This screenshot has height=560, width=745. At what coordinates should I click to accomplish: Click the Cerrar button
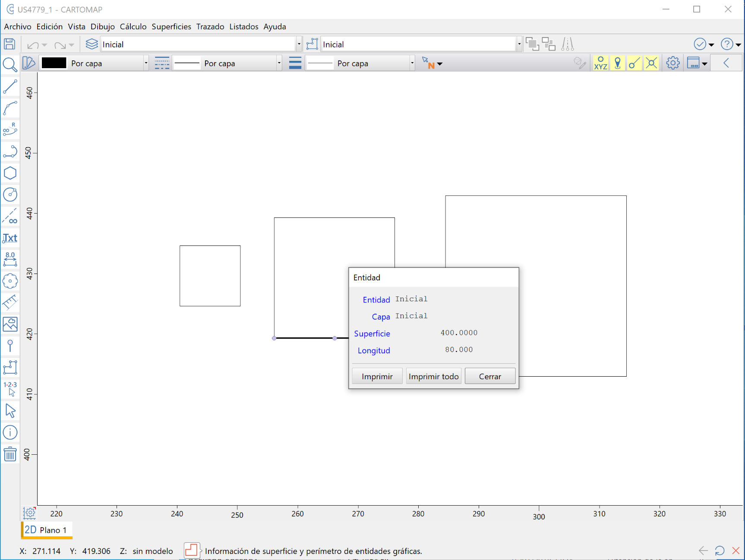coord(490,376)
